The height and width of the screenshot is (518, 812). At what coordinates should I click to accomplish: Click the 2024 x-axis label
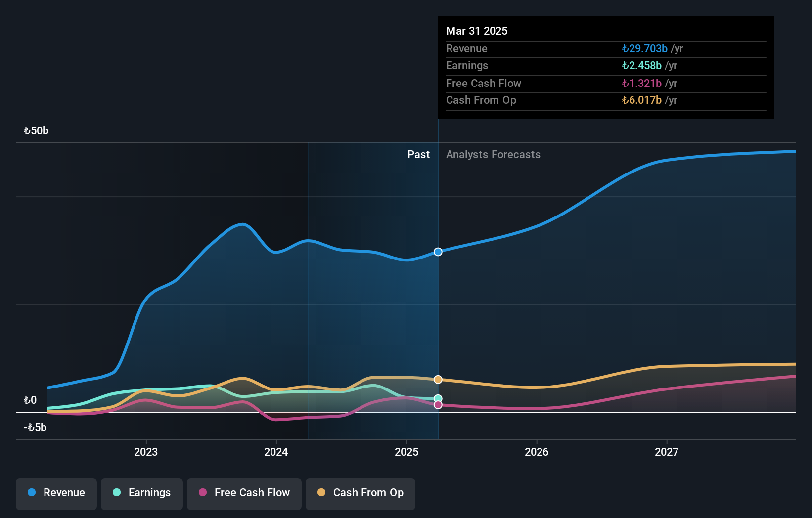[276, 452]
